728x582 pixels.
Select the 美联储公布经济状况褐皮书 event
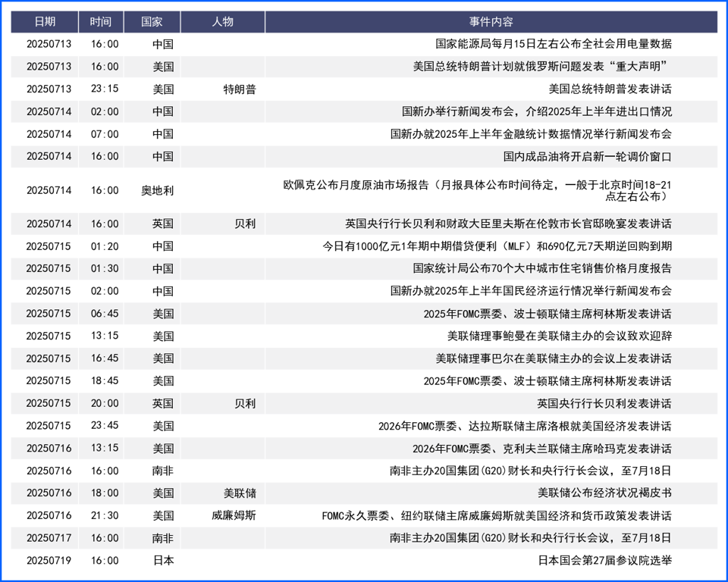click(x=604, y=493)
